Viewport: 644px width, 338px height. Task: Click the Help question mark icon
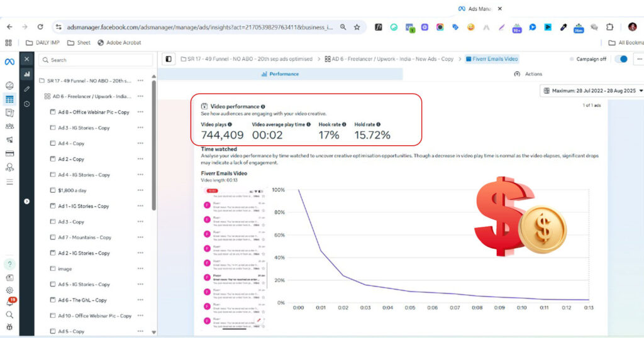click(x=9, y=264)
